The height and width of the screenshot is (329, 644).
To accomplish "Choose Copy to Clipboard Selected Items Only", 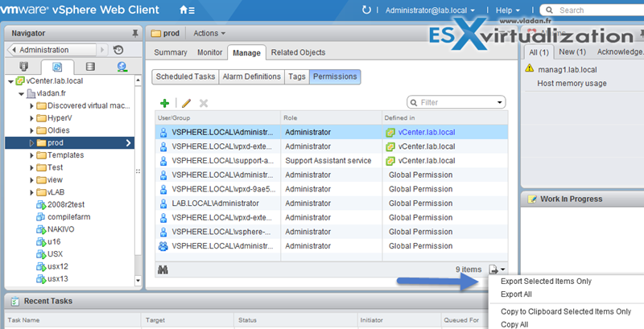I will coord(566,311).
